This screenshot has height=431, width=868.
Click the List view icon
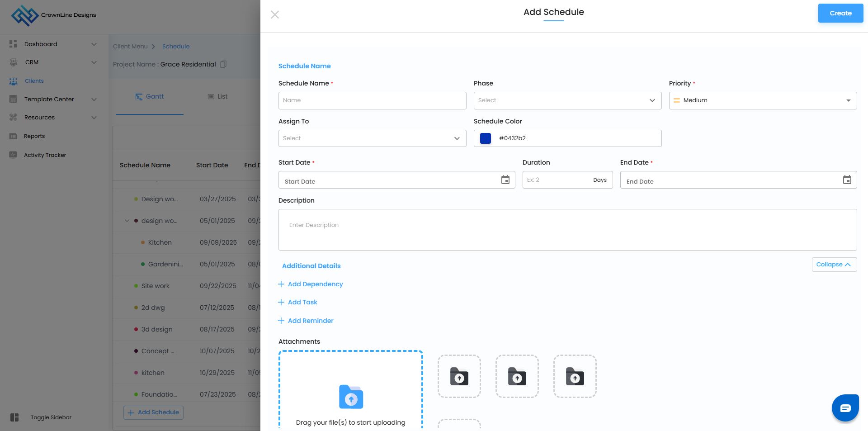pyautogui.click(x=211, y=97)
